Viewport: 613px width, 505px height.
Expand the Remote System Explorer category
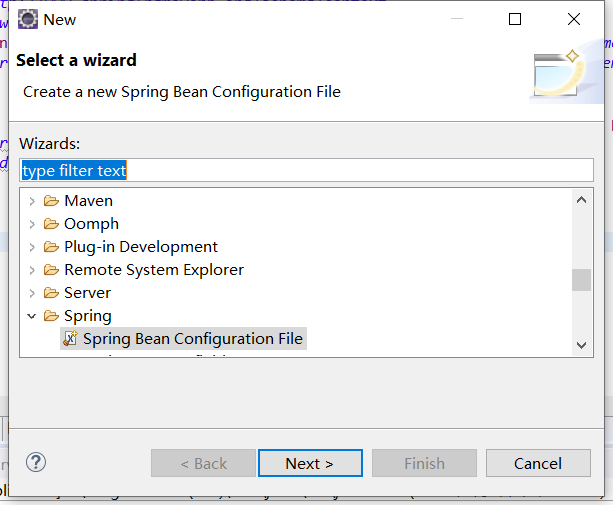click(x=32, y=270)
